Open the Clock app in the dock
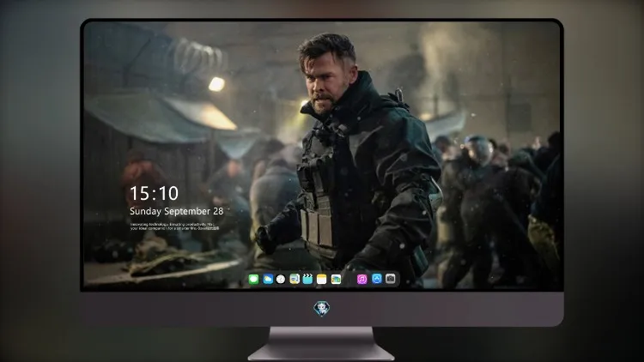 tap(281, 280)
